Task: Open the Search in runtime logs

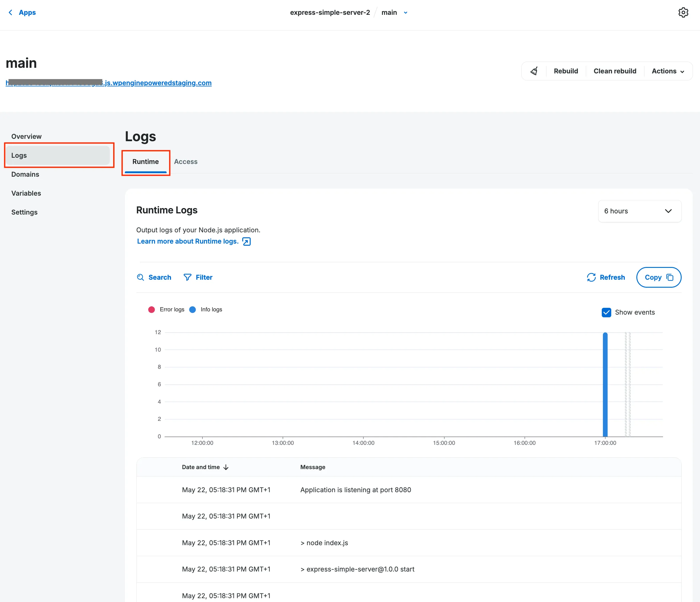Action: tap(154, 277)
